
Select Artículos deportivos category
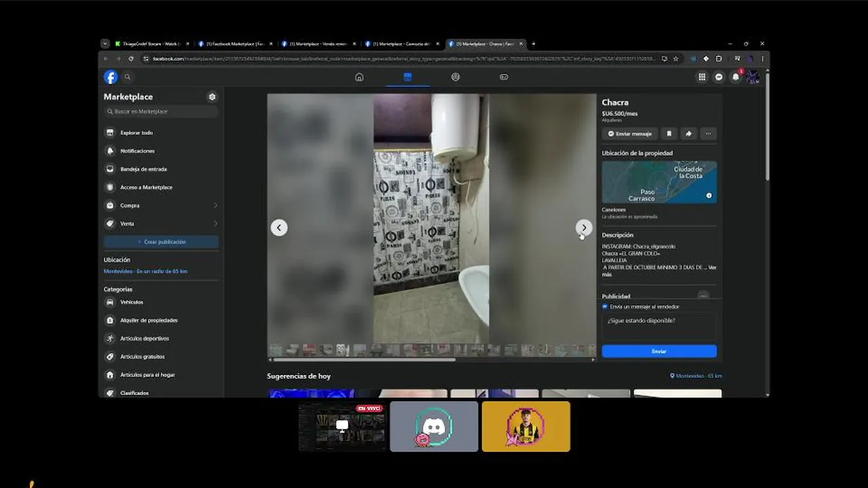pyautogui.click(x=161, y=338)
